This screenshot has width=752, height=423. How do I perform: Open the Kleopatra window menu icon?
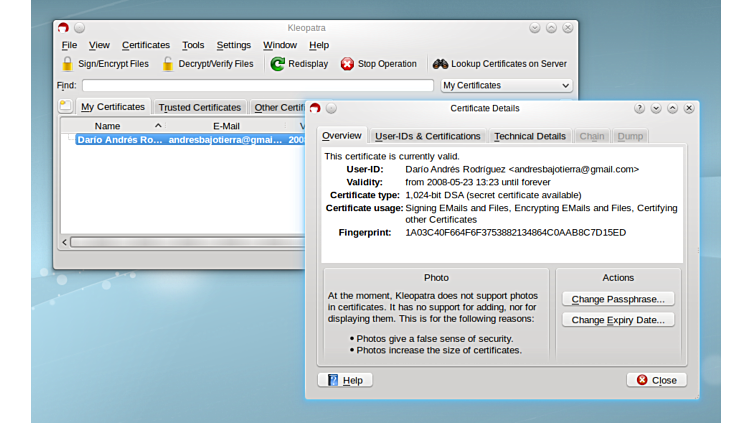tap(64, 28)
